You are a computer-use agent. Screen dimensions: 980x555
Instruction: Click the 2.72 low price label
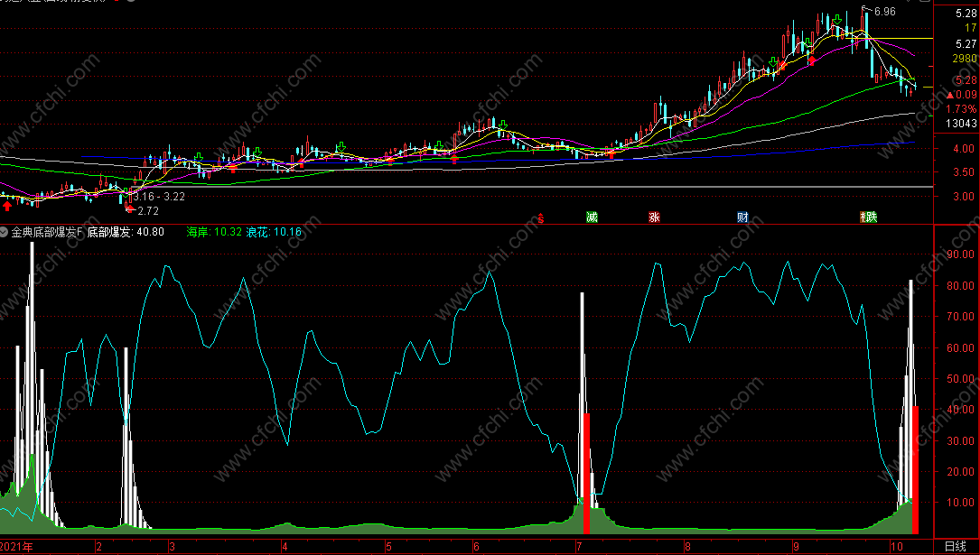pyautogui.click(x=148, y=211)
